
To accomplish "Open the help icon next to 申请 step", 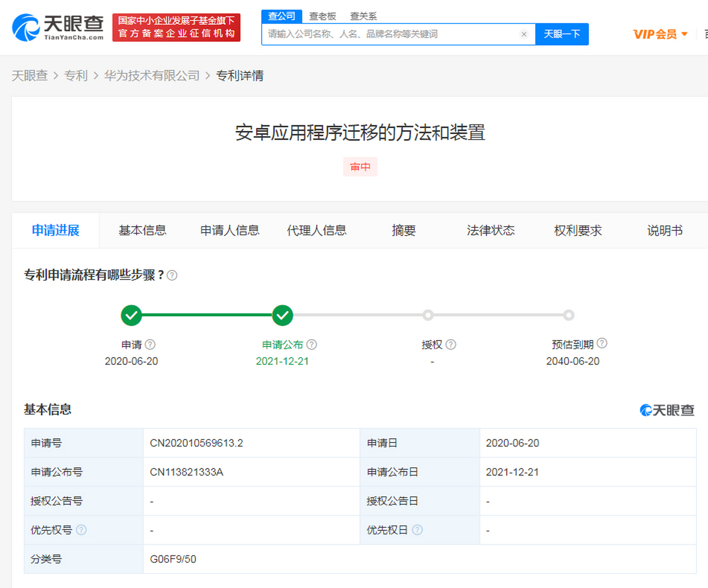I will (150, 345).
